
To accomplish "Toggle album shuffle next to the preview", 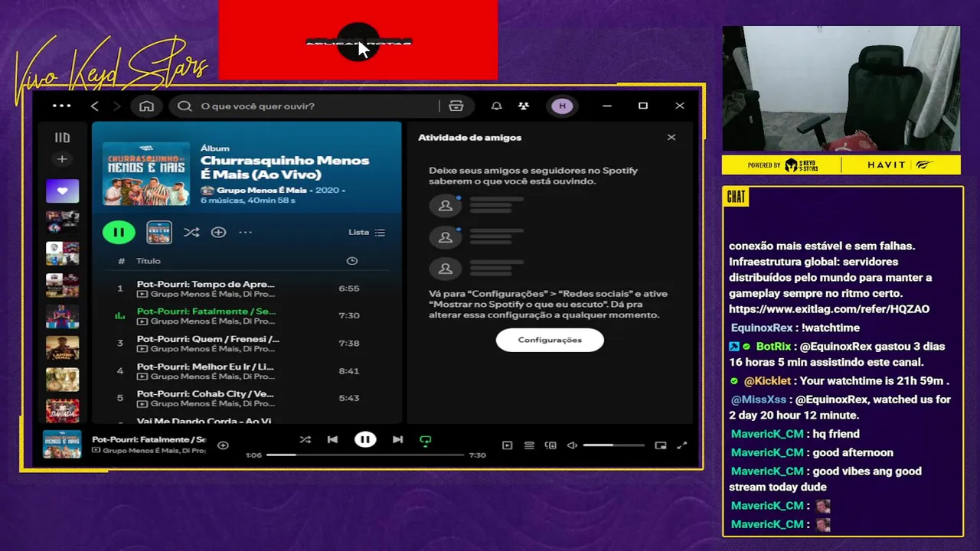I will [x=191, y=232].
